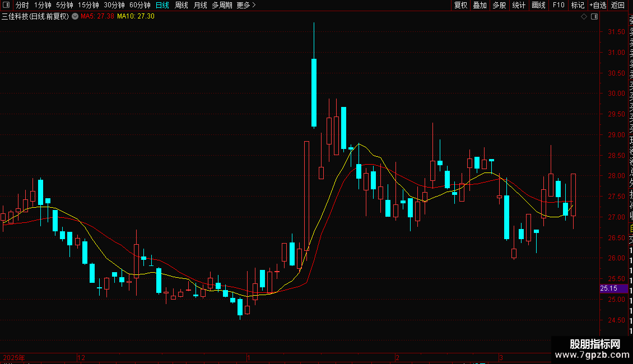The width and height of the screenshot is (633, 364).
Task: Click the 12 month marker on time axis
Action: (81, 357)
